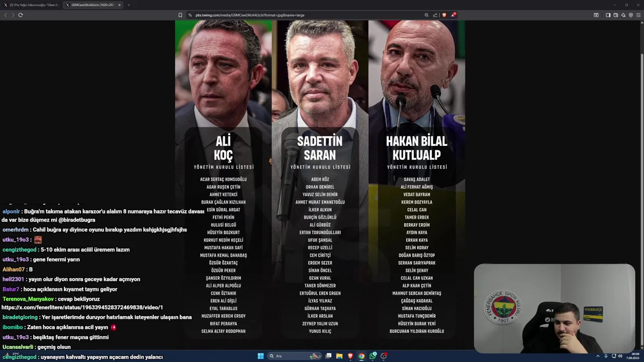
Task: Open Brave browser from taskbar
Action: pos(351,356)
